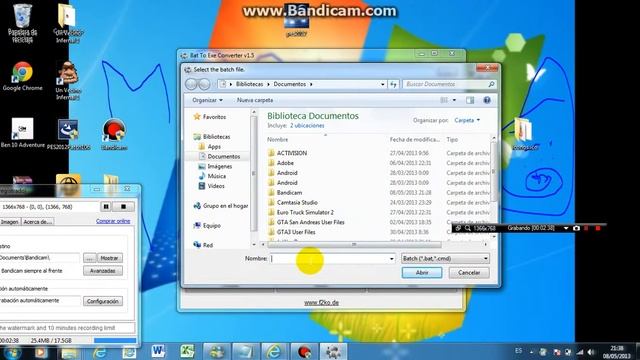
Task: Stop recording in the Bandicam window
Action: tap(123, 207)
